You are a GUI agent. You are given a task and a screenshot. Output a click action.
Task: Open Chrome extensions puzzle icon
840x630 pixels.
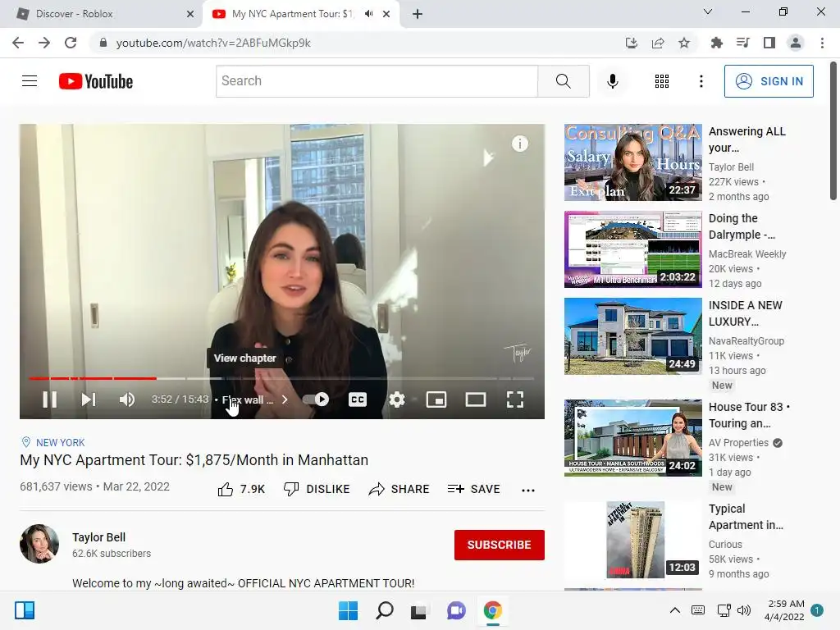(x=716, y=43)
